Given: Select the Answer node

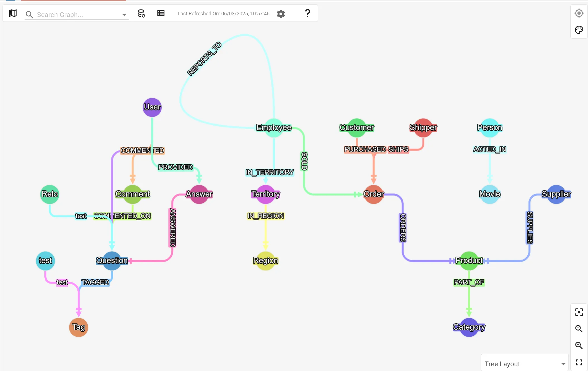Looking at the screenshot, I should pos(199,194).
